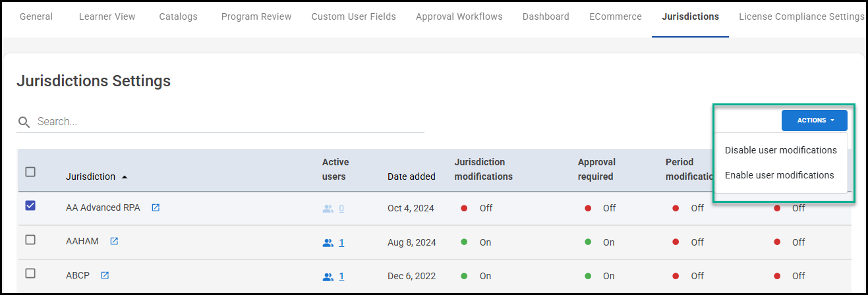Image resolution: width=868 pixels, height=295 pixels.
Task: Uncheck the AA Advanced RPA checkbox
Action: 30,206
